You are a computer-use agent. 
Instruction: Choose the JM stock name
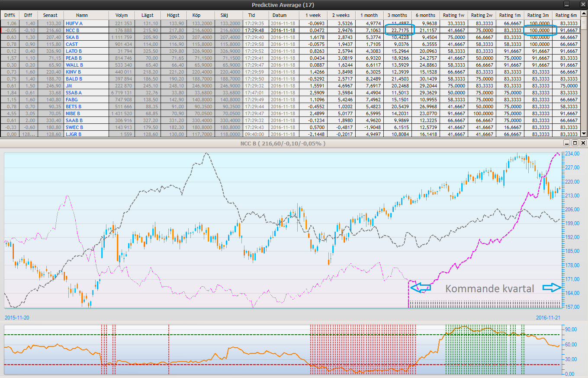[69, 86]
